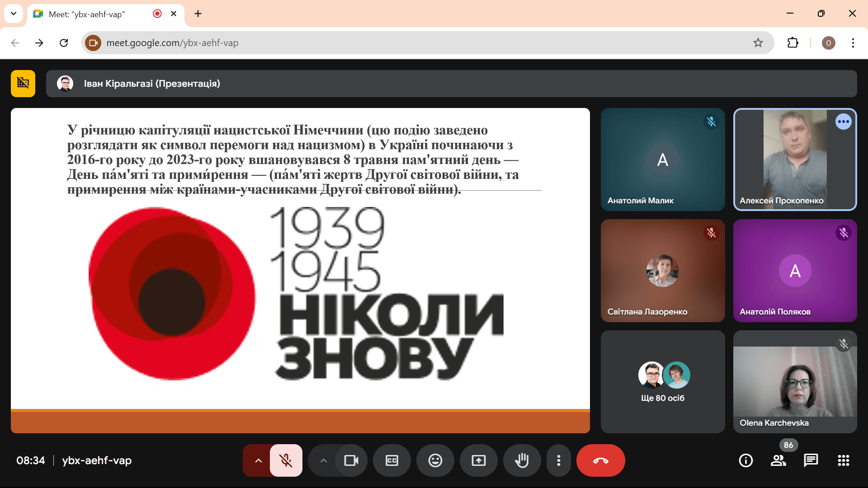Click the 86 participant count badge
868x488 pixels.
pyautogui.click(x=788, y=445)
